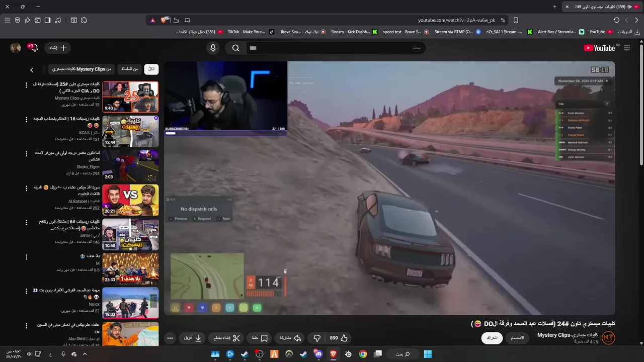The image size is (644, 362).
Task: Open options for aRTie video row
Action: pos(27,222)
